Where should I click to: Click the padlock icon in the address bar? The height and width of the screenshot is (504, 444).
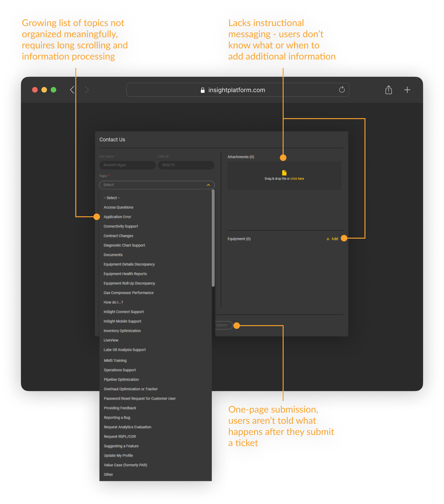[202, 90]
